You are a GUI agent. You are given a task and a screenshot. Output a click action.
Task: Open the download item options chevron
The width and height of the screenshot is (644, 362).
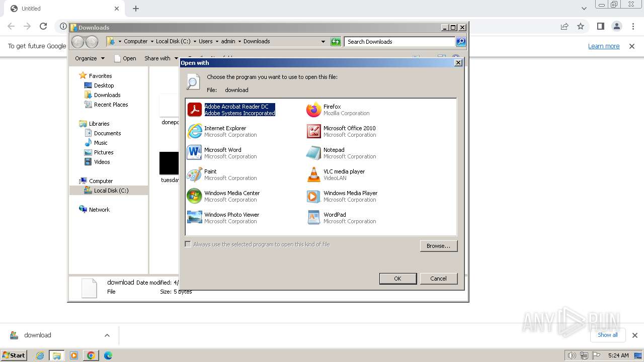[107, 335]
